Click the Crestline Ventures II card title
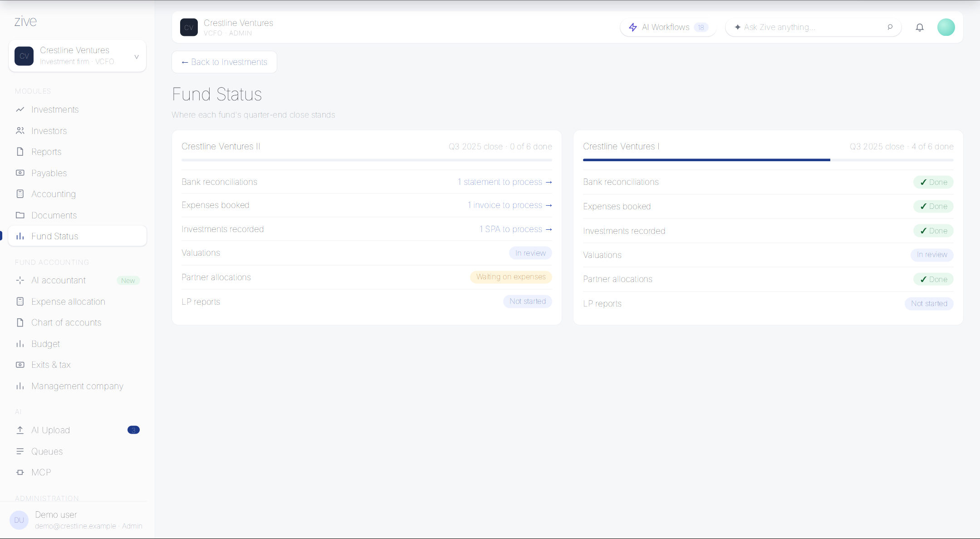980x539 pixels. (221, 146)
